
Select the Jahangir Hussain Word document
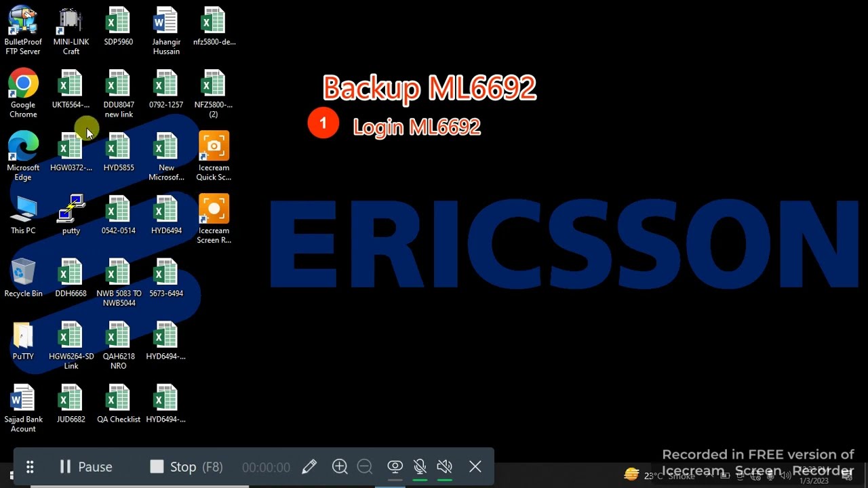point(166,30)
